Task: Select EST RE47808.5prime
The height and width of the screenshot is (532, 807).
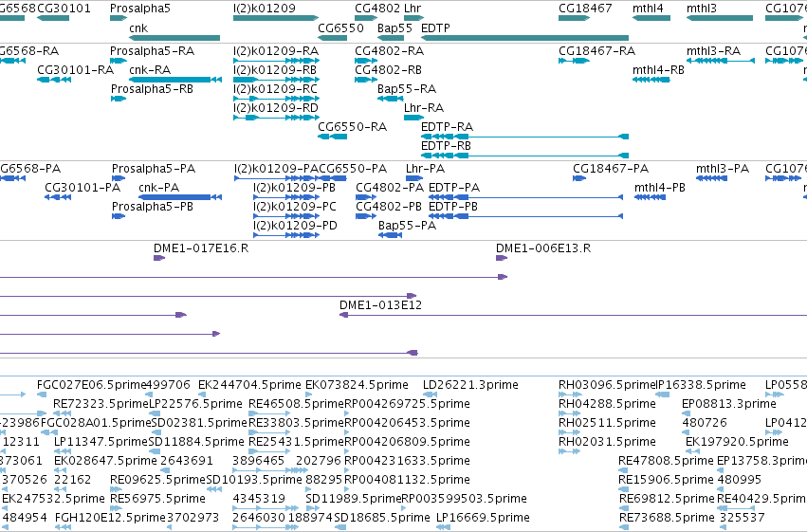Action: pos(666,461)
